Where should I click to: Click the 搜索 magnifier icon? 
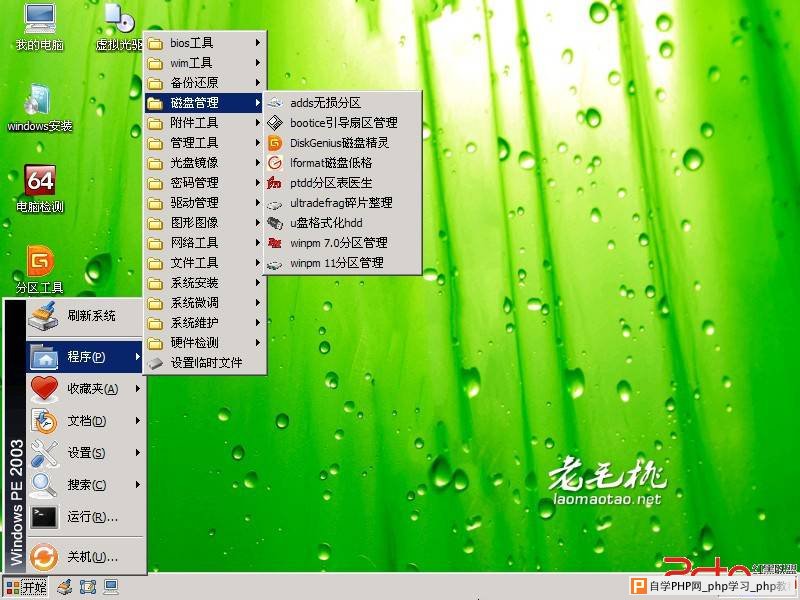point(44,485)
